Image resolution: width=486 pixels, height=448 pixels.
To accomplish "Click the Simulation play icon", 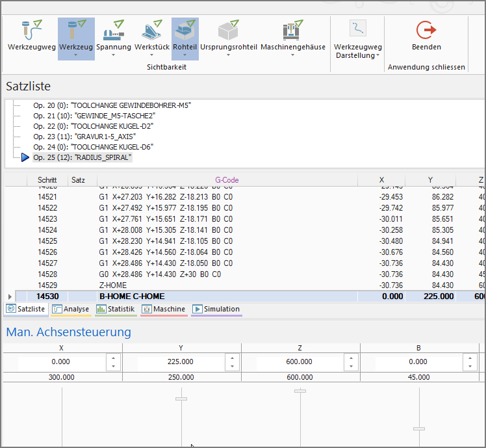I will click(x=197, y=309).
